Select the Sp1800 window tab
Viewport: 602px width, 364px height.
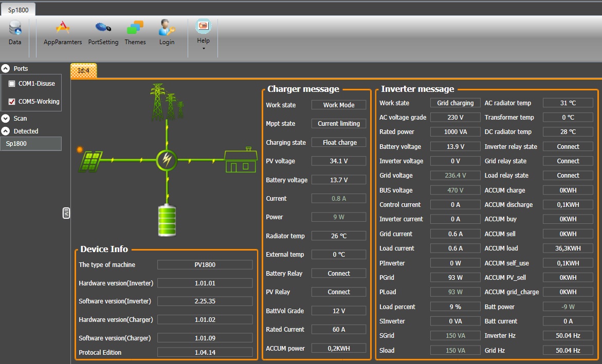click(x=18, y=10)
